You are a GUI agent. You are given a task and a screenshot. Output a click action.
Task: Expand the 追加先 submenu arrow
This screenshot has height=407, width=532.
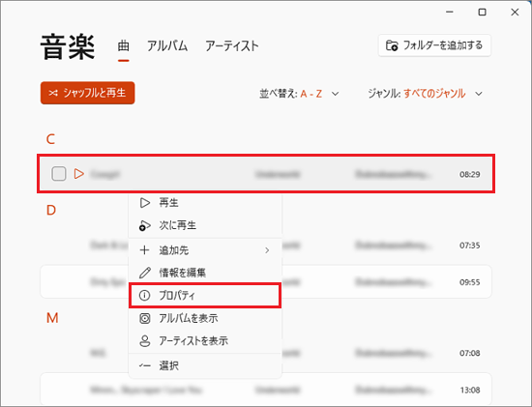(267, 250)
